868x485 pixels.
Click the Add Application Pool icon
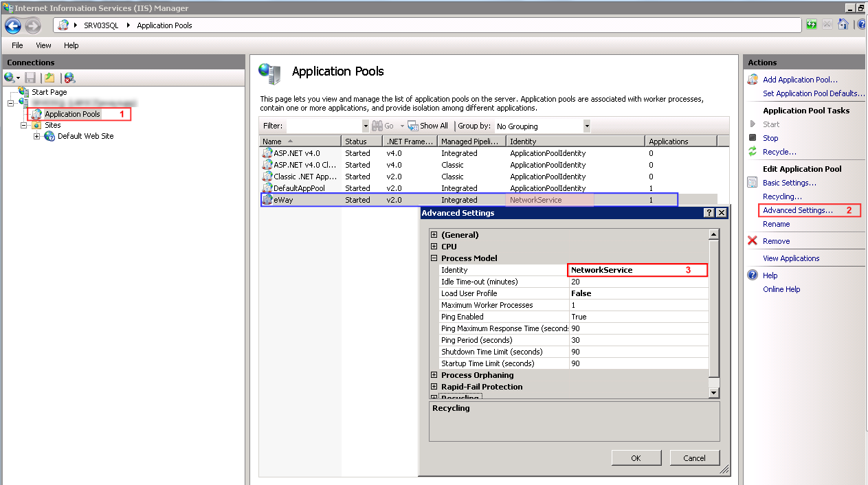pyautogui.click(x=753, y=80)
